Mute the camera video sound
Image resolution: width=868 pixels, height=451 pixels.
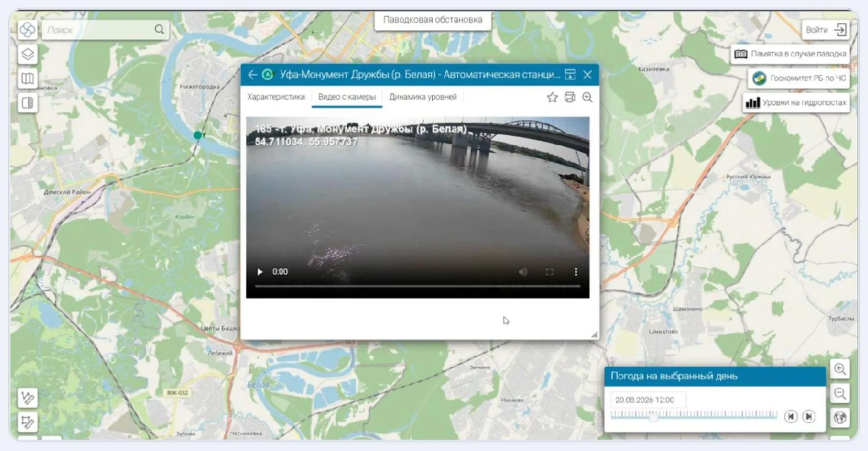[523, 272]
